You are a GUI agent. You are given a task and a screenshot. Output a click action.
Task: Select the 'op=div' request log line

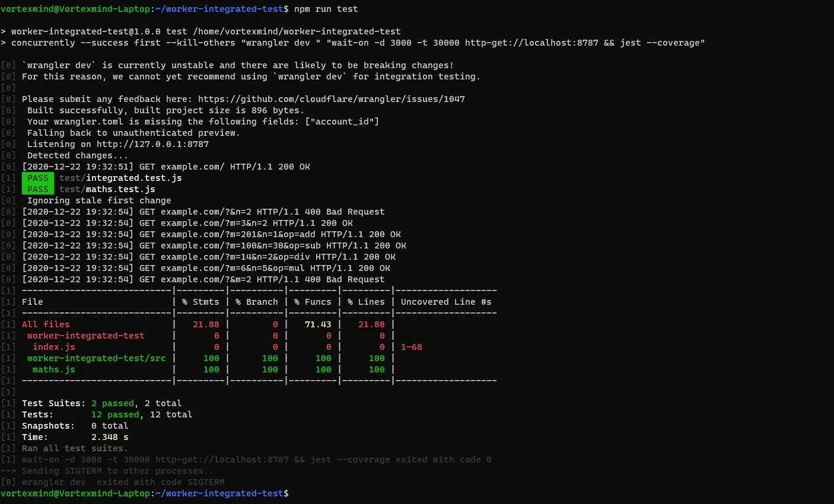(209, 257)
